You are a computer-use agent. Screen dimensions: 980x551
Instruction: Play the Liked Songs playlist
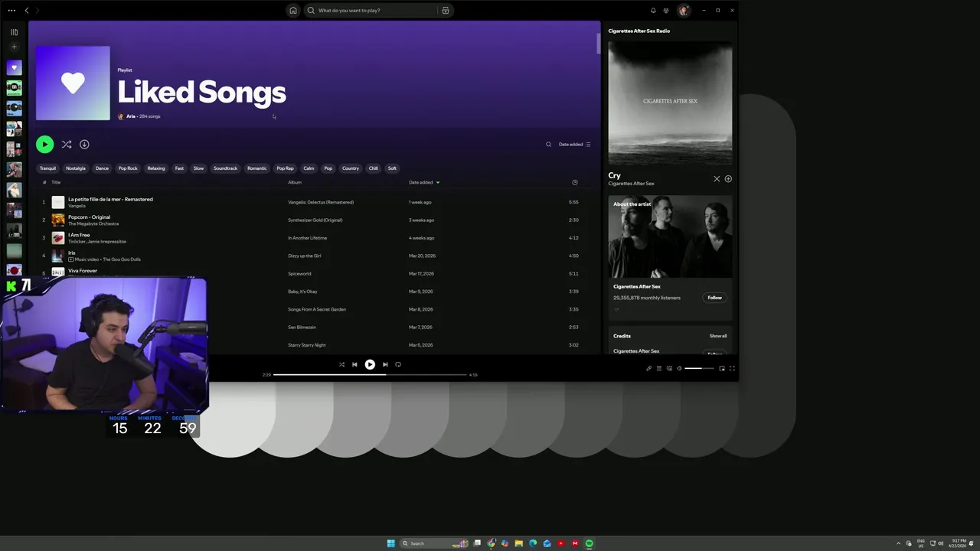coord(44,144)
